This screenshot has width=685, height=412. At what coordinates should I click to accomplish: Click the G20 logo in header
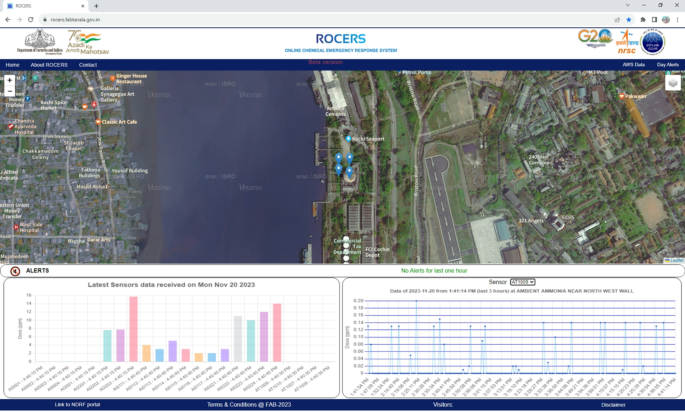[x=594, y=38]
